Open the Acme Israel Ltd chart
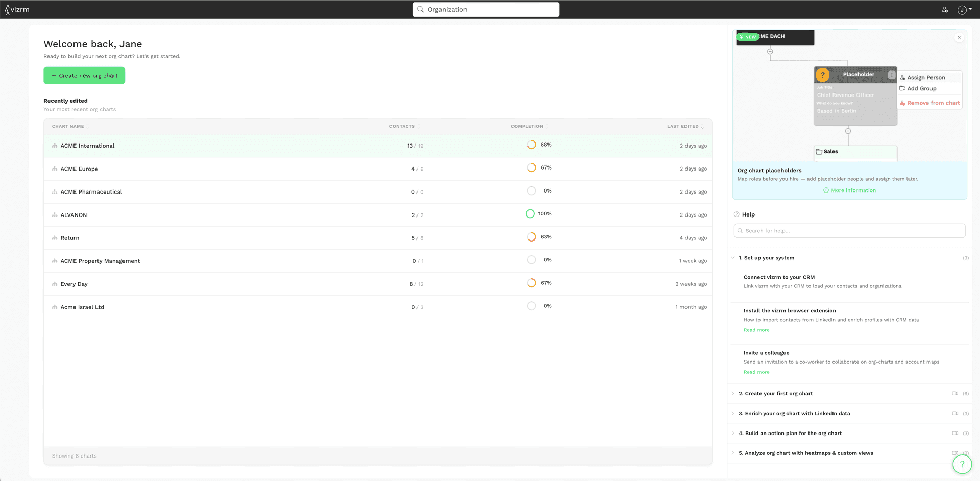The image size is (980, 481). click(x=82, y=307)
